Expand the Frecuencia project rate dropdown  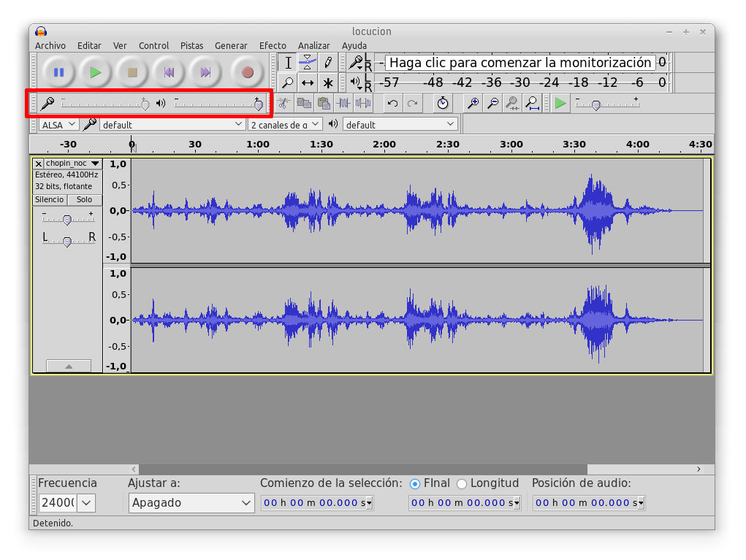click(87, 502)
